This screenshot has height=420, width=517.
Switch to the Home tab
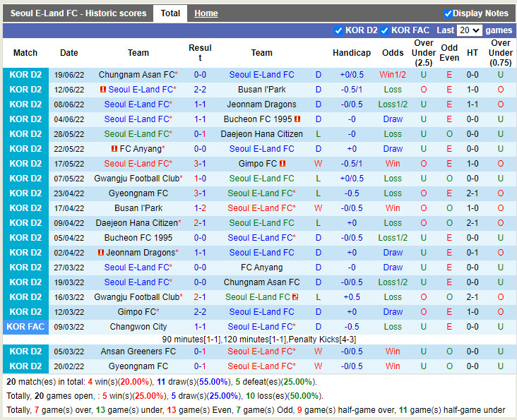(x=206, y=13)
